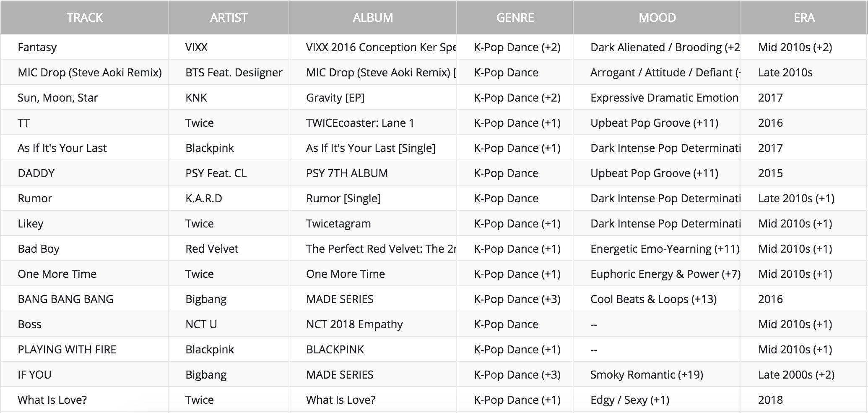Expand Upbeat Pop Groove (+11) mood for TT

point(654,123)
